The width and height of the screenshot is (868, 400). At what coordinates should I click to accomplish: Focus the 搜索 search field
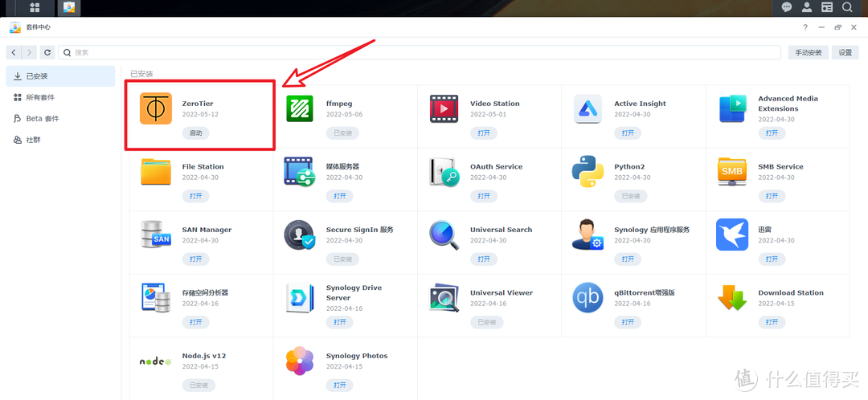point(420,52)
